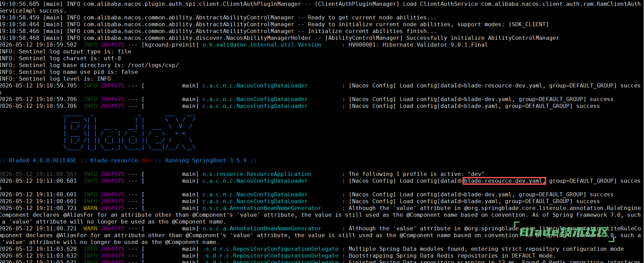The width and height of the screenshot is (644, 263).
Task: Click the @org.springblade.core.literule.annotation.RuleEngine annotation name
Action: 552,208
